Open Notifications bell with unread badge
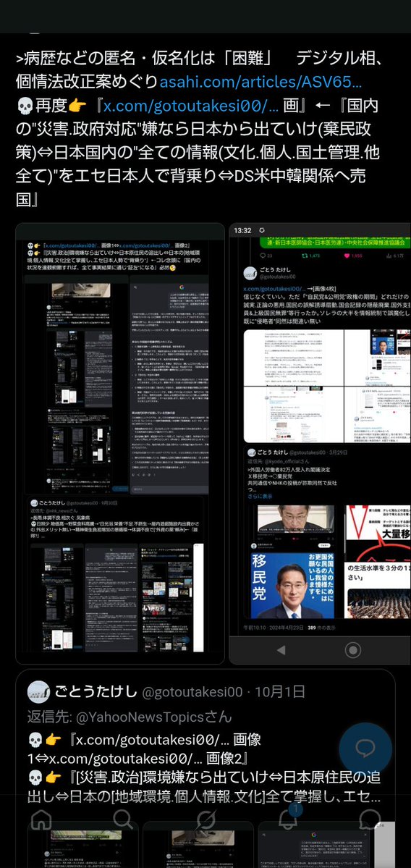 288,819
